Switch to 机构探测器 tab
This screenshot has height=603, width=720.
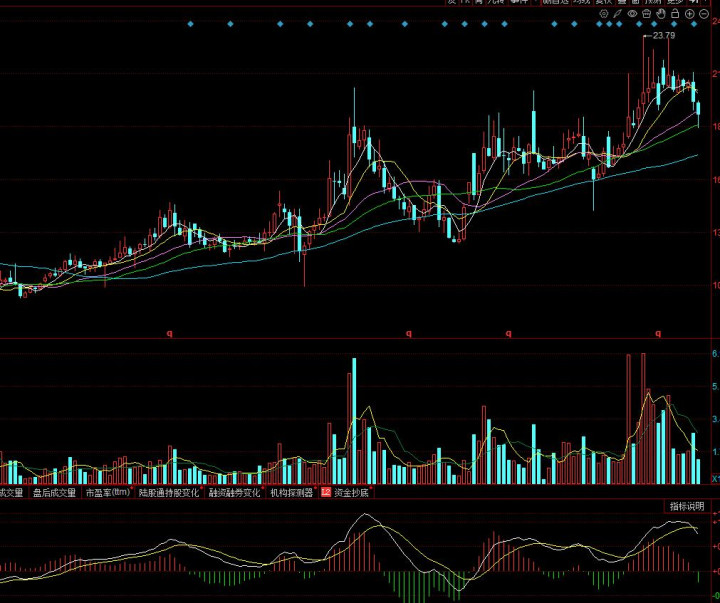coord(291,493)
